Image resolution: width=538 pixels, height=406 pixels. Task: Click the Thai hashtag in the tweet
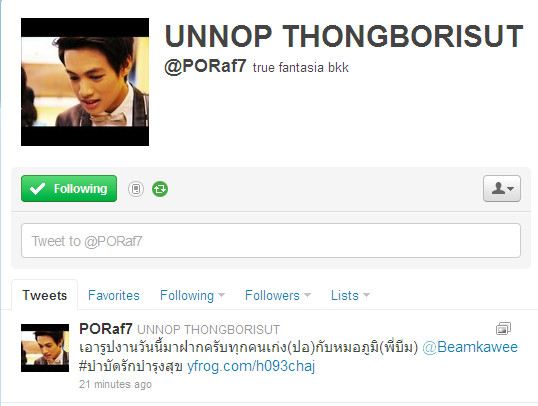tap(130, 366)
